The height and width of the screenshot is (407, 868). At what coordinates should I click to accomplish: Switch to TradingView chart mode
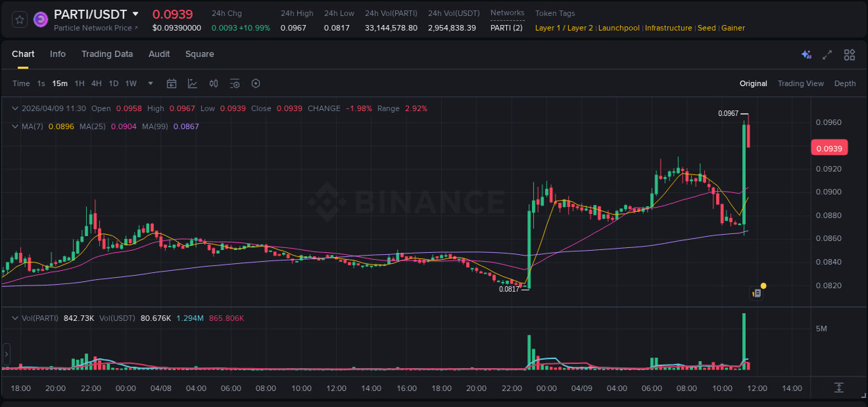point(801,83)
